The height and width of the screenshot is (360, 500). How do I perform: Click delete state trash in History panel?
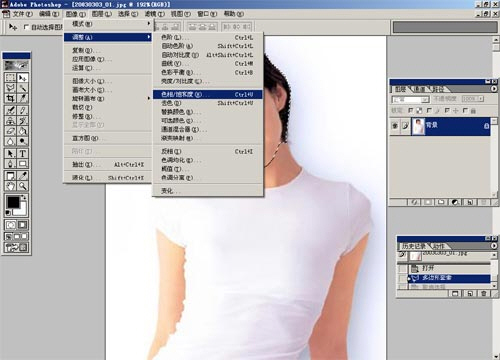484,293
